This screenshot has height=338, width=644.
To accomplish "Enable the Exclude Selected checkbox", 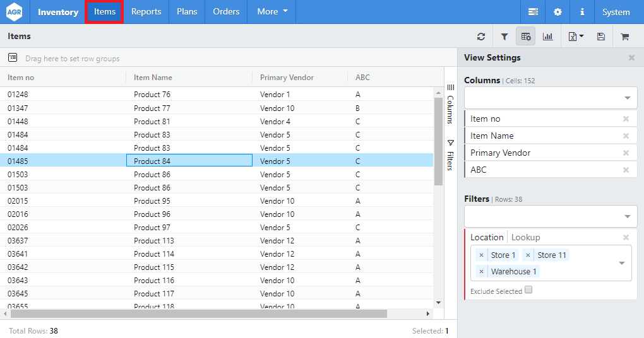I will point(529,290).
